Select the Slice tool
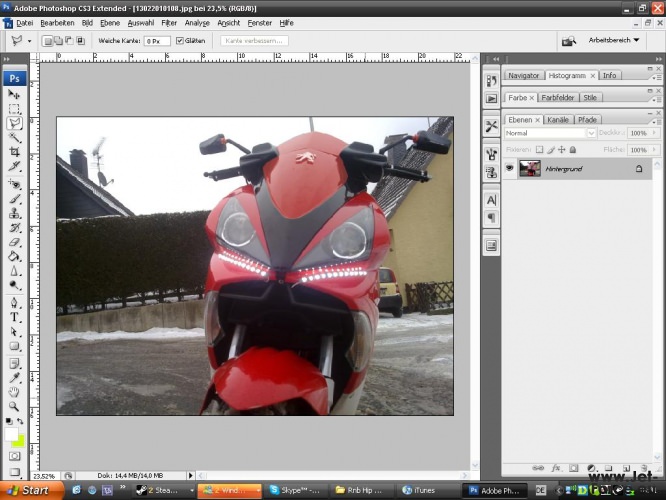 pyautogui.click(x=14, y=166)
